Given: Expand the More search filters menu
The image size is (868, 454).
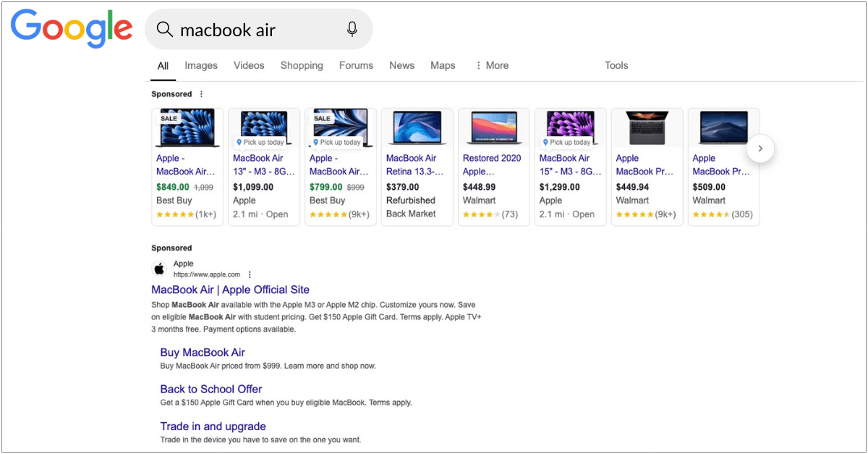Looking at the screenshot, I should [492, 65].
